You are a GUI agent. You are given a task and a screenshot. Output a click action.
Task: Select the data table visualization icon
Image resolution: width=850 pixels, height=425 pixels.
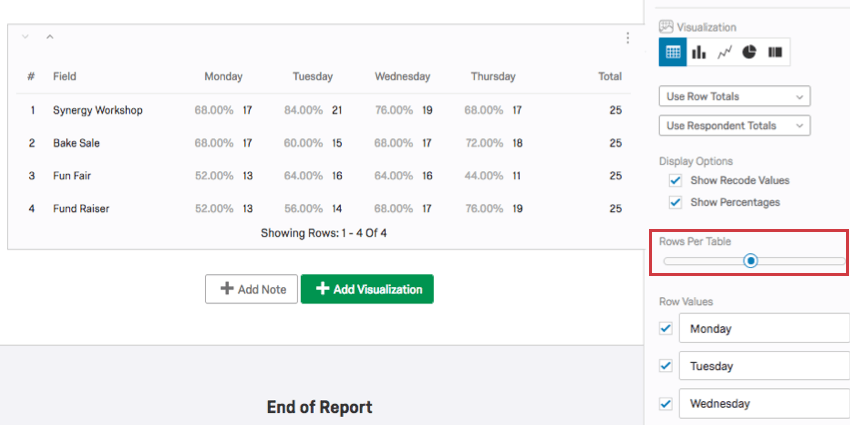[672, 52]
